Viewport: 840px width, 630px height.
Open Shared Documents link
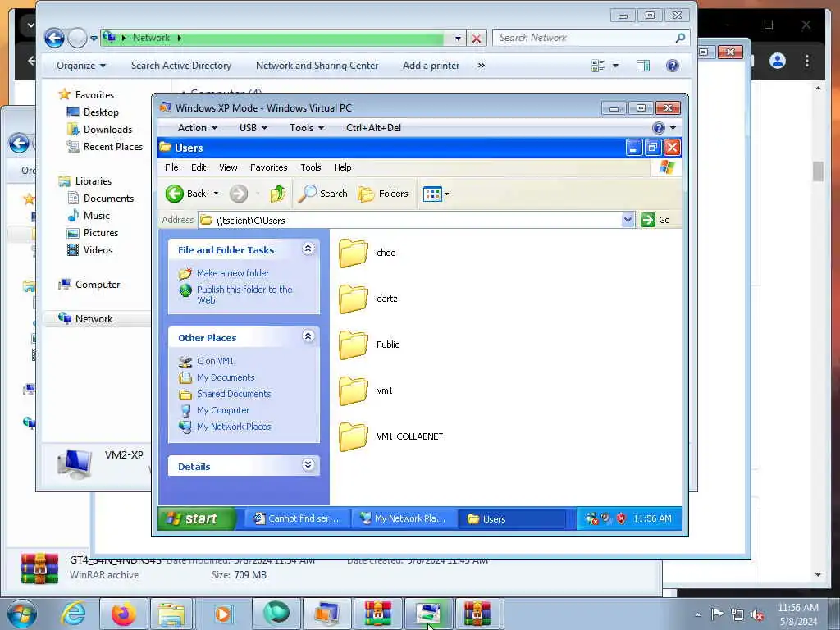coord(234,394)
